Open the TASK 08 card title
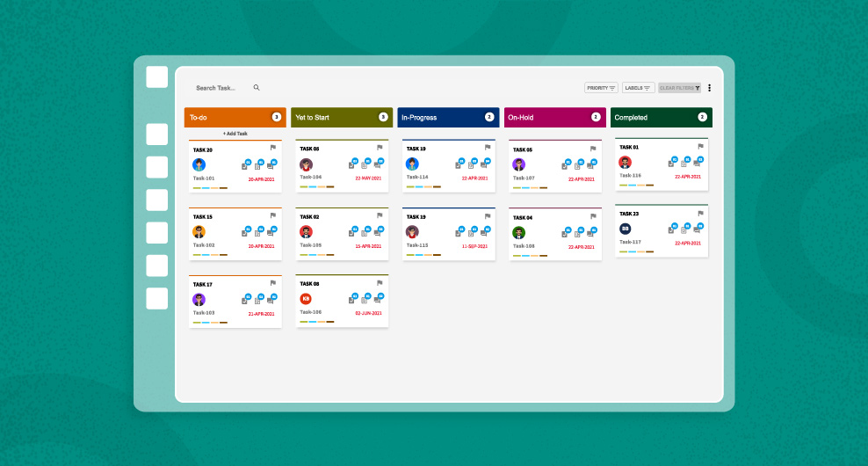 (x=309, y=284)
